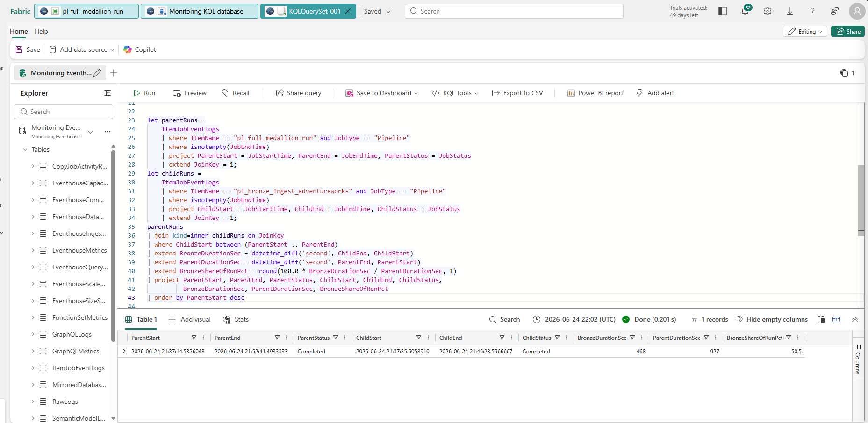Viewport: 868px width, 423px height.
Task: Collapse the Explorer pane
Action: point(108,93)
